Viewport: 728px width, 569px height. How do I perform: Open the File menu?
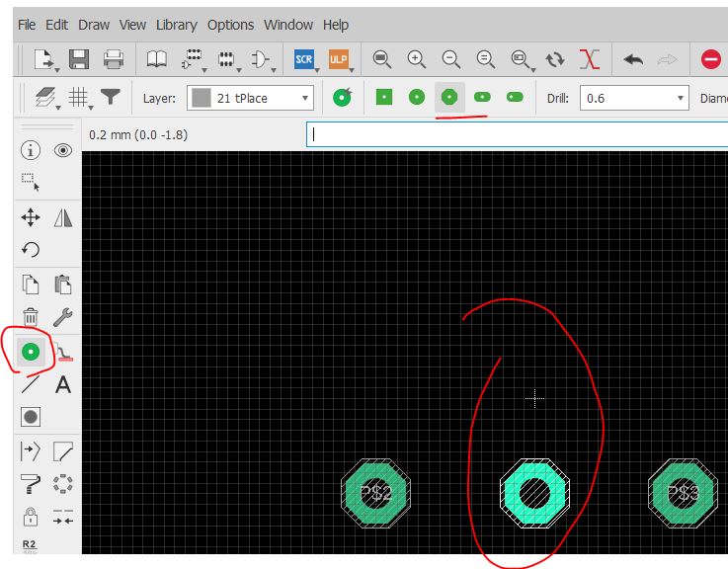coord(27,25)
